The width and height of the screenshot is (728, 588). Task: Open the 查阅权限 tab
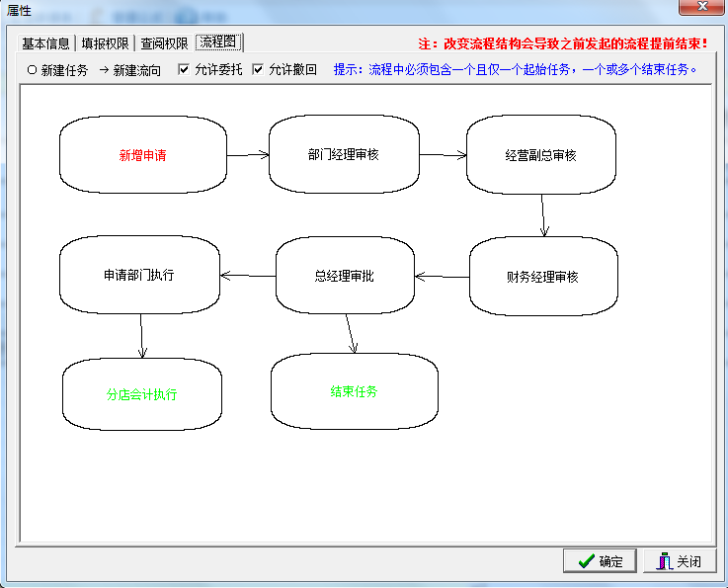(x=164, y=43)
